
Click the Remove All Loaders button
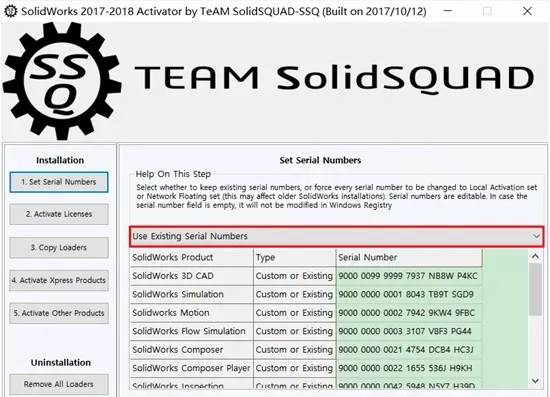pos(59,384)
